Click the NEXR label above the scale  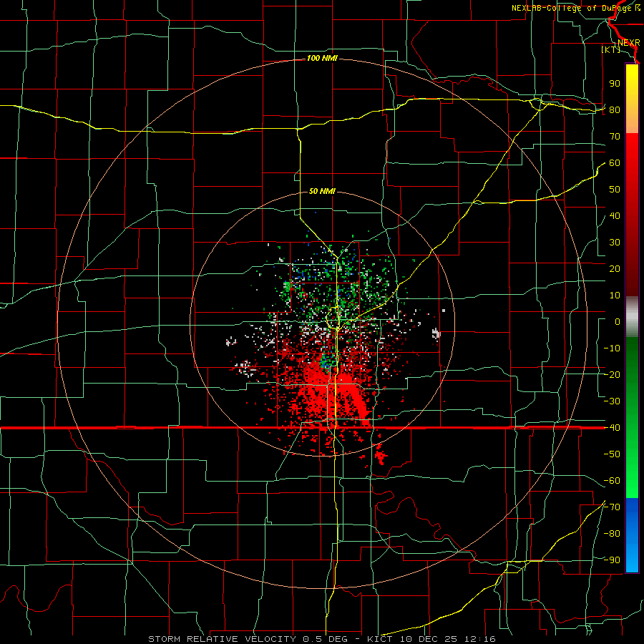coord(629,43)
